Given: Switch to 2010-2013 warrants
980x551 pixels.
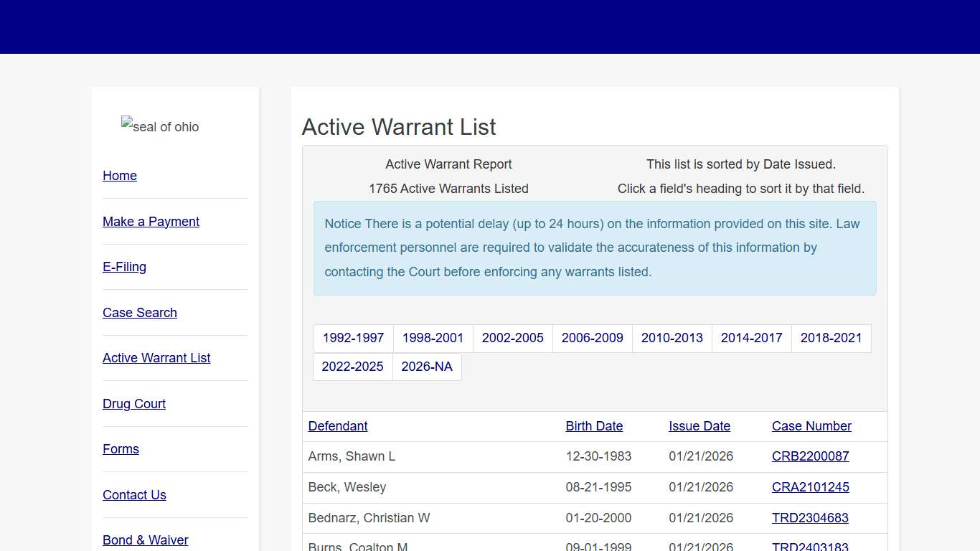Looking at the screenshot, I should 672,338.
